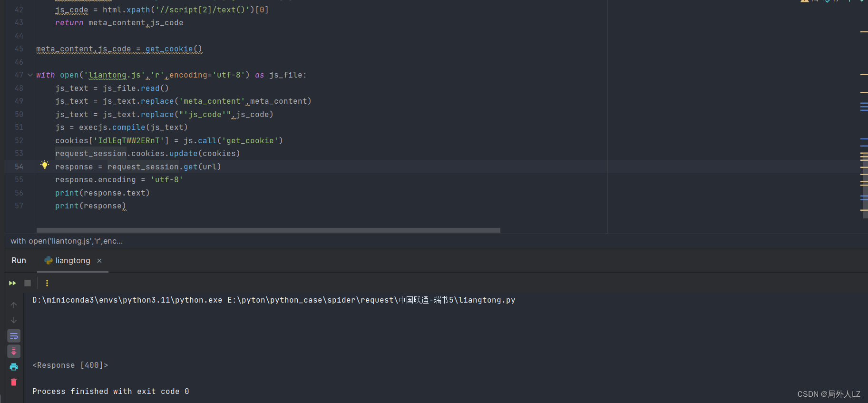Viewport: 868px width, 403px height.
Task: Toggle soft-wrap in console output
Action: tap(14, 336)
